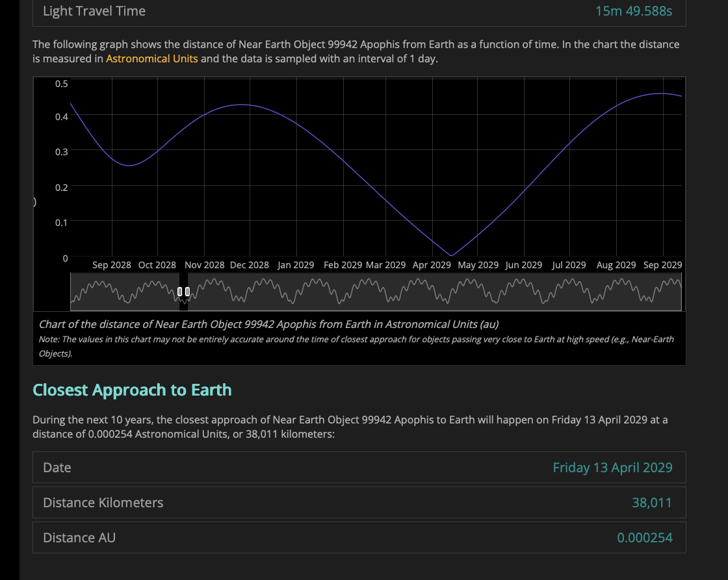728x580 pixels.
Task: Click the 0.4 y-axis value
Action: point(62,117)
